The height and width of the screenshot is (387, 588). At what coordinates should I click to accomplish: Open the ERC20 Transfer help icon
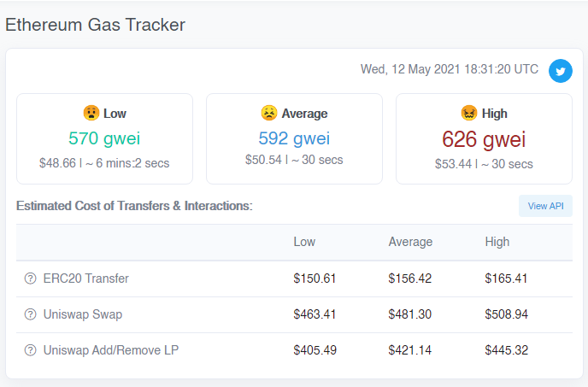click(31, 279)
